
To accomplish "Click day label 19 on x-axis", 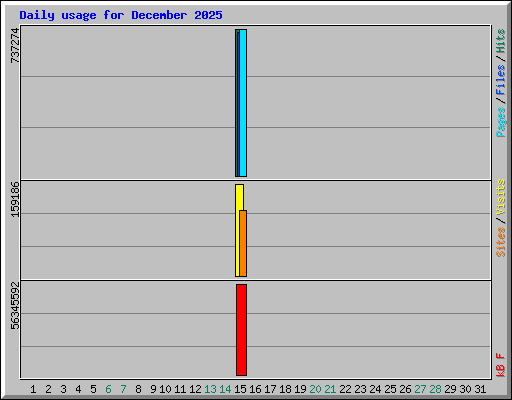I will [300, 389].
